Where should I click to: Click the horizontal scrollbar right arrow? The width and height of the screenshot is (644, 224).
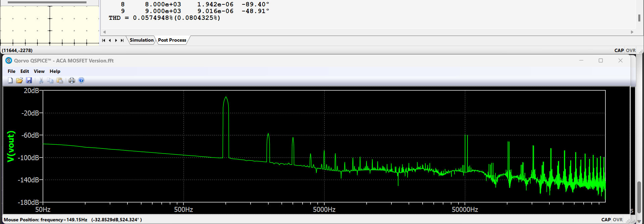[x=632, y=32]
